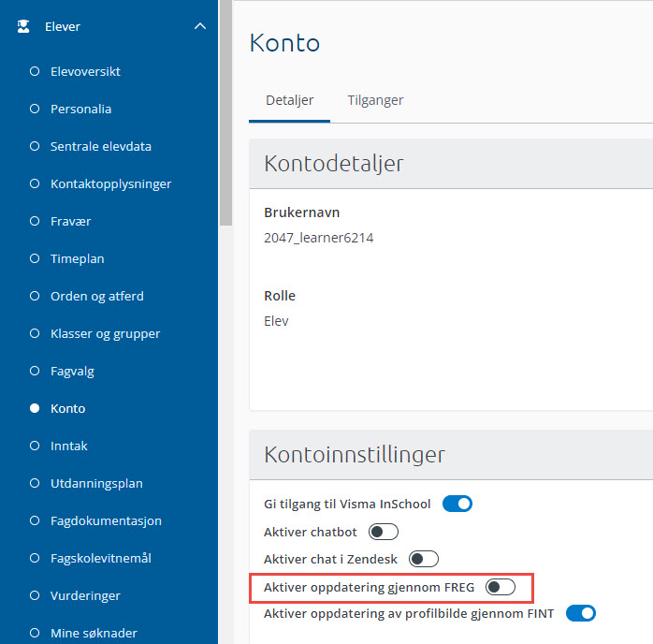Disable Gi tilgang til Visma InSchool toggle
The height and width of the screenshot is (644, 653).
click(457, 504)
